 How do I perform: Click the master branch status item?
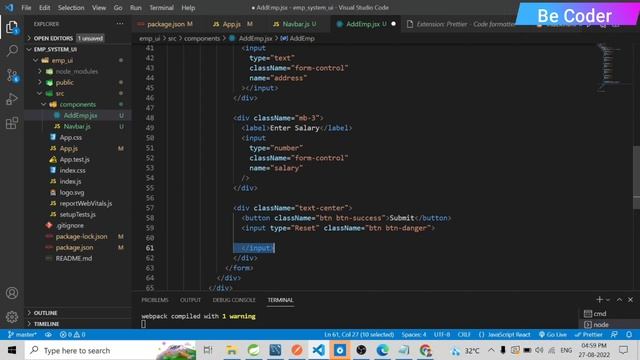[22, 335]
